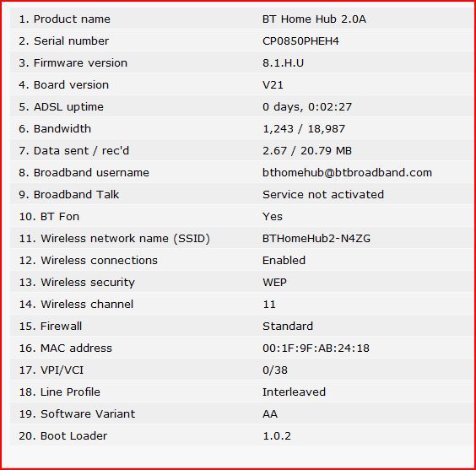Image resolution: width=476 pixels, height=470 pixels.
Task: Click Software Variant value AA
Action: click(x=270, y=413)
